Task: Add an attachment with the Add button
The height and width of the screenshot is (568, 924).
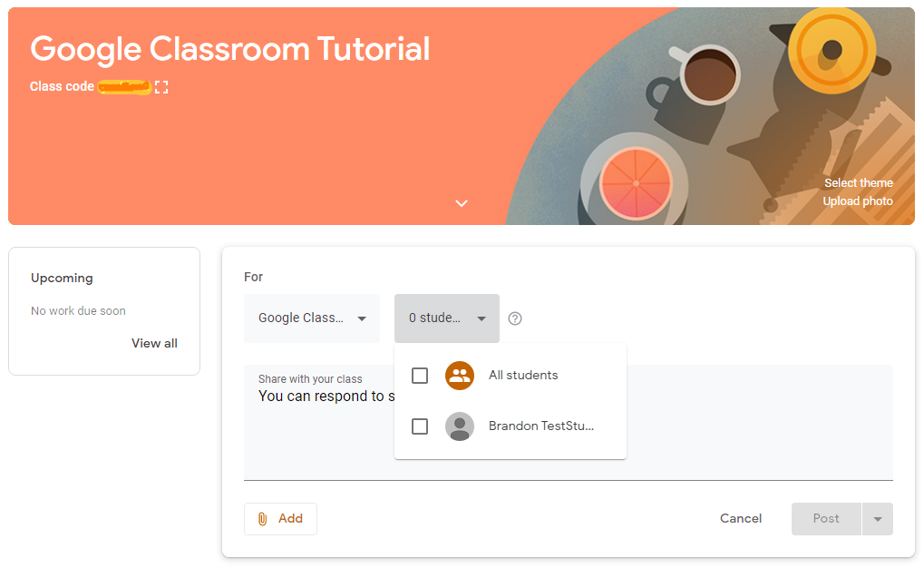Action: 280,519
